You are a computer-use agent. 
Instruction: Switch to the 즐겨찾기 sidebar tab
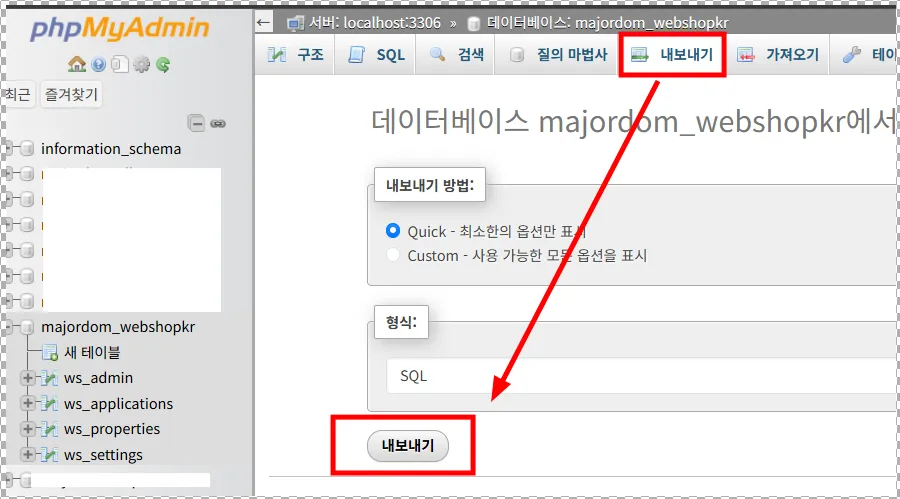tap(71, 94)
